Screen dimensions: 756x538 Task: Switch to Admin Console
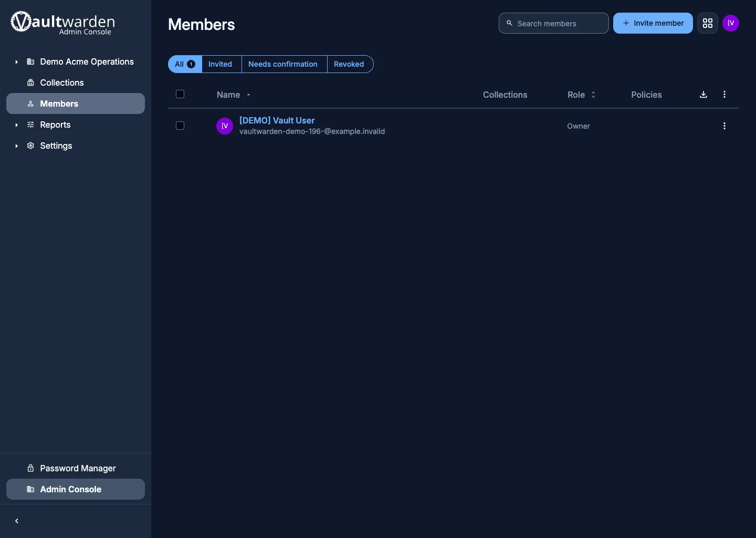(x=76, y=489)
